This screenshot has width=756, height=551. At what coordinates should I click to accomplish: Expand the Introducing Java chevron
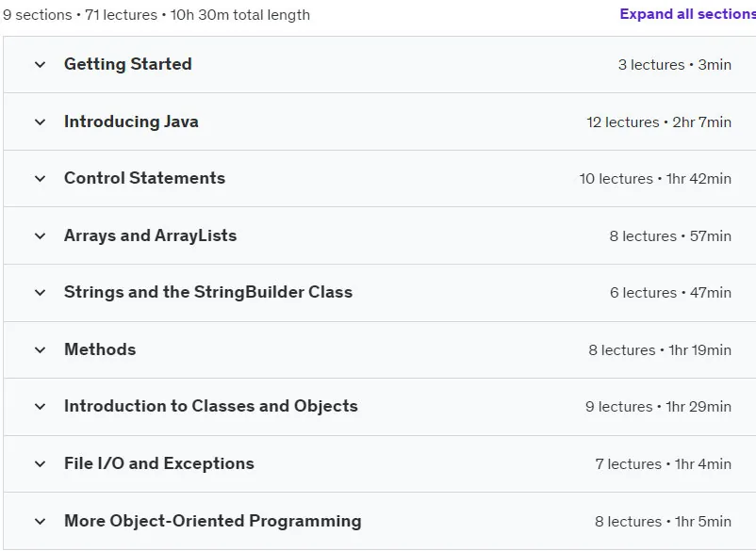click(x=41, y=122)
